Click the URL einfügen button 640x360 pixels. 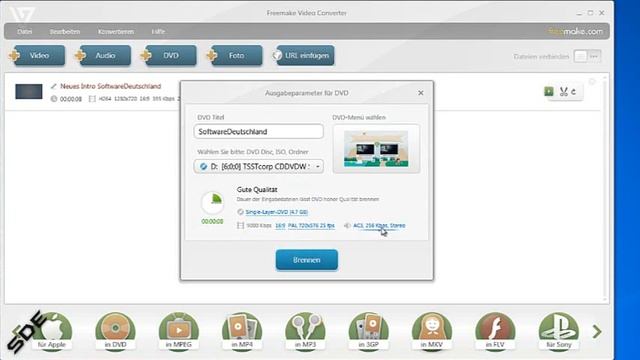point(304,55)
